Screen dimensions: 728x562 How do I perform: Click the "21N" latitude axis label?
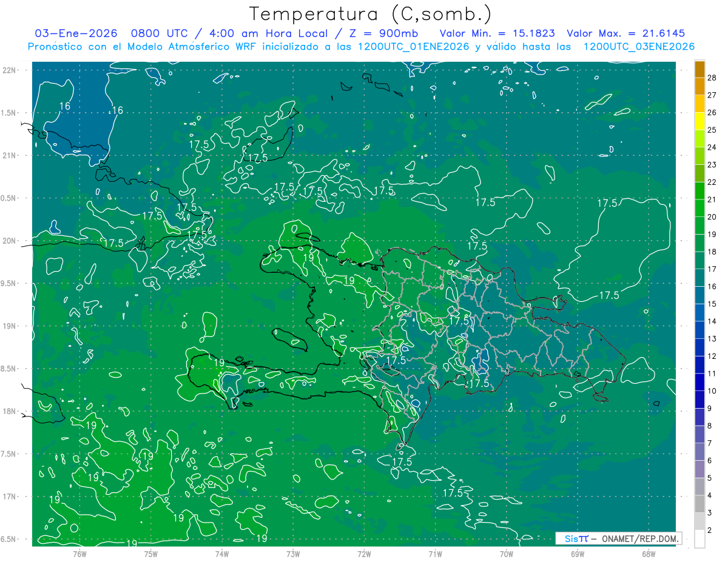(x=9, y=156)
